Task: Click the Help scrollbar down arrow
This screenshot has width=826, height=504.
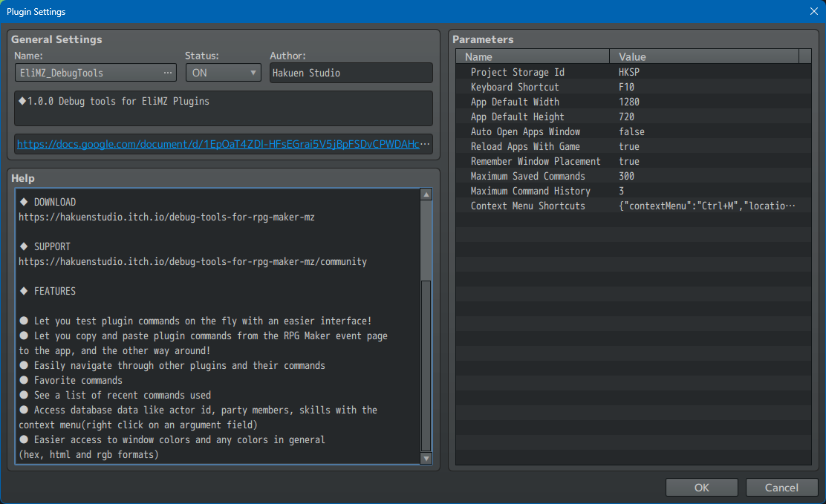Action: tap(426, 458)
